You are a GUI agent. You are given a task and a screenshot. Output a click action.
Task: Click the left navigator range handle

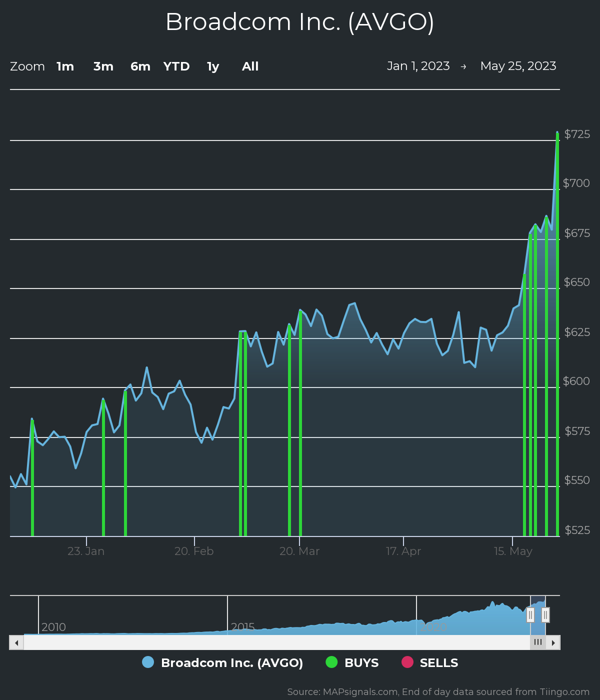[x=530, y=615]
